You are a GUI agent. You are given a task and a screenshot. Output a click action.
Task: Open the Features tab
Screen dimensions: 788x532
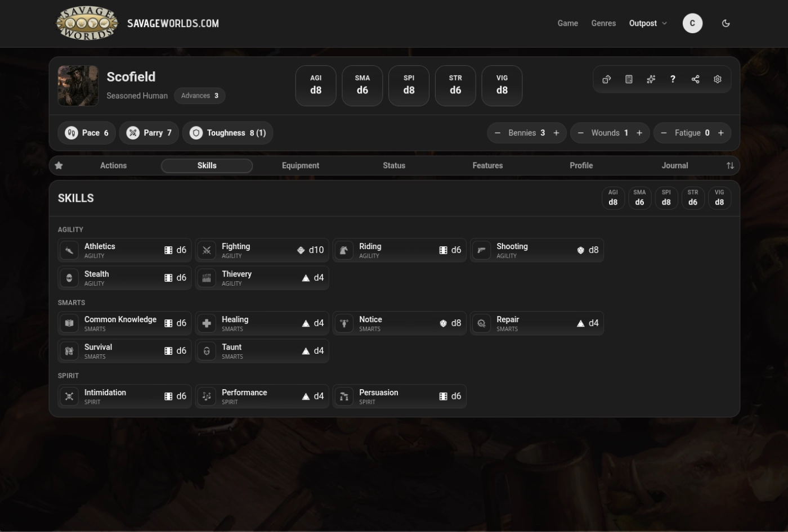tap(487, 165)
